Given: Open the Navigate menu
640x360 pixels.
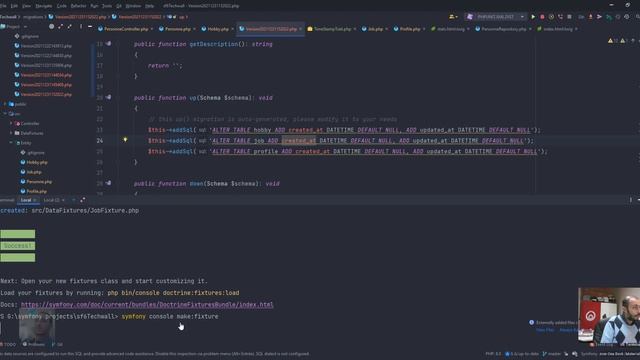Looking at the screenshot, I should pos(44,6).
